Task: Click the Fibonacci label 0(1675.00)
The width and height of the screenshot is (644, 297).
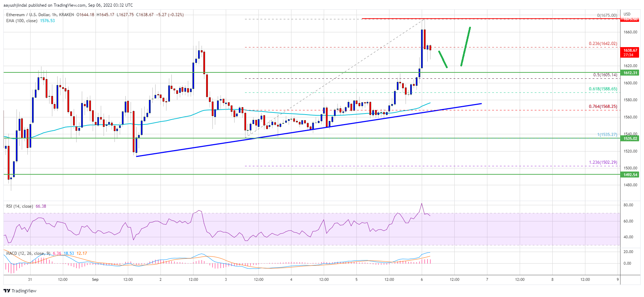Action: tap(607, 15)
